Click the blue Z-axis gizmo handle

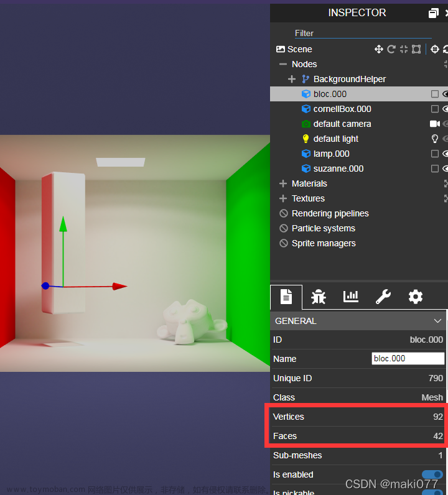(45, 286)
